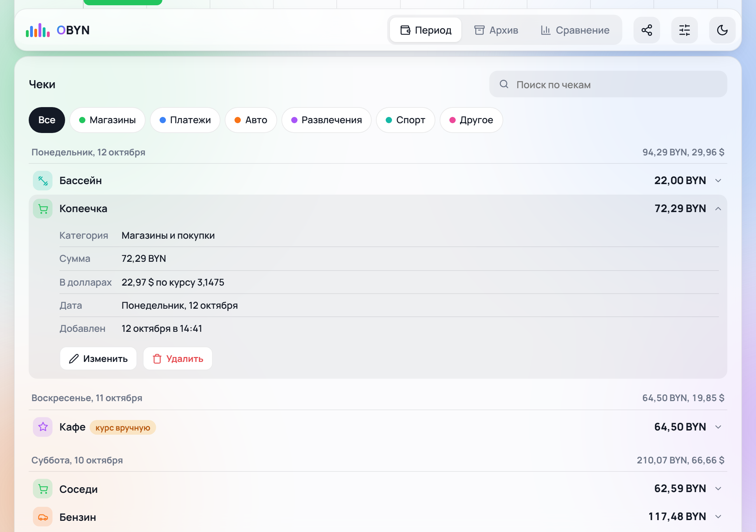Screen dimensions: 756x532
Task: Expand the Соседи receipt chevron
Action: click(x=718, y=489)
